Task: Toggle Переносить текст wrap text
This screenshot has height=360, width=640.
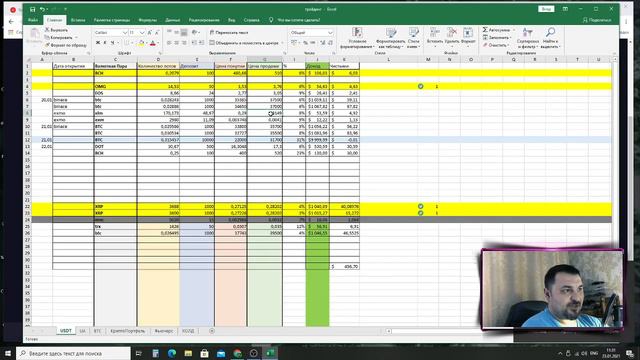Action: tap(229, 32)
